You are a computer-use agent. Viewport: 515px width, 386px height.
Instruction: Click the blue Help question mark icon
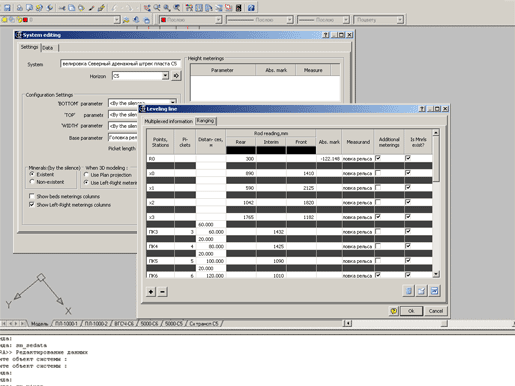coord(251,7)
